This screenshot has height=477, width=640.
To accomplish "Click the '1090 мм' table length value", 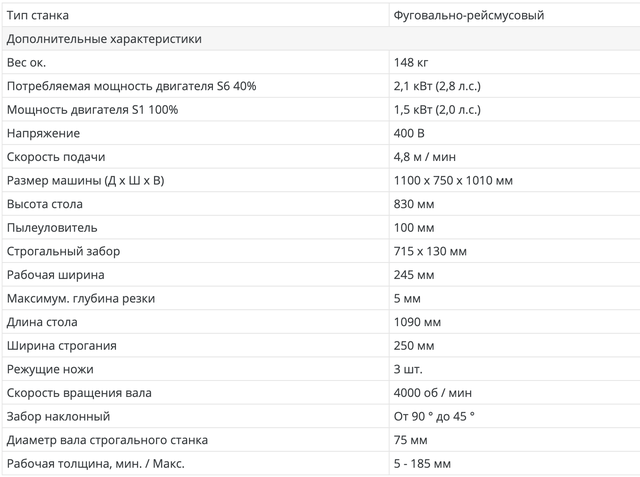I will pyautogui.click(x=418, y=322).
